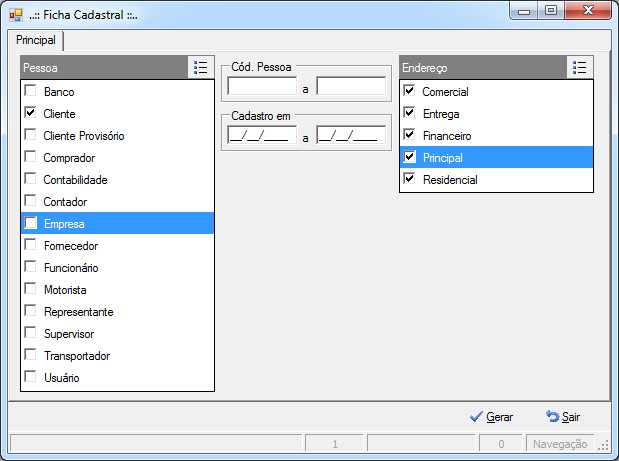Check the Cliente Provisório checkbox
Screen dimensions: 619x461
(30, 135)
